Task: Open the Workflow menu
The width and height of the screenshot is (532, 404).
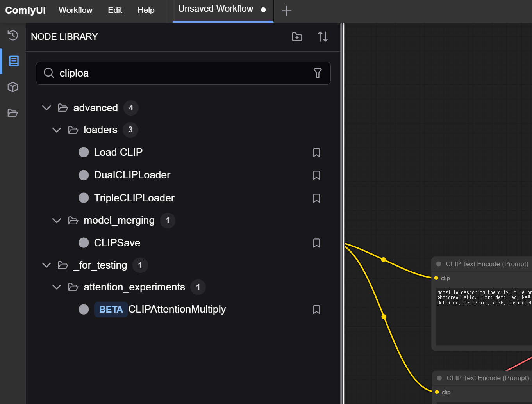Action: pos(75,10)
